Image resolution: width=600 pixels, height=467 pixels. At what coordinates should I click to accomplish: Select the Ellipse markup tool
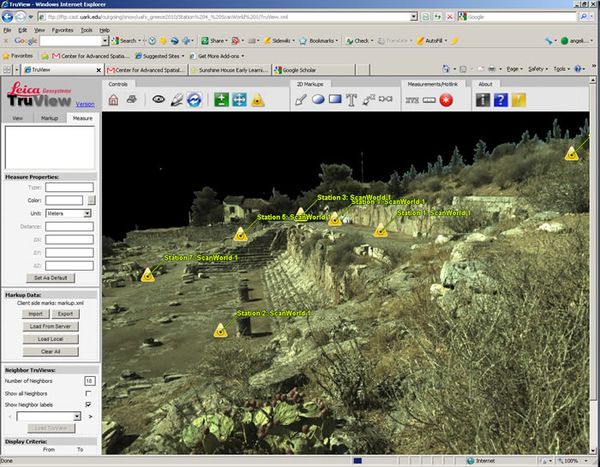coord(318,100)
